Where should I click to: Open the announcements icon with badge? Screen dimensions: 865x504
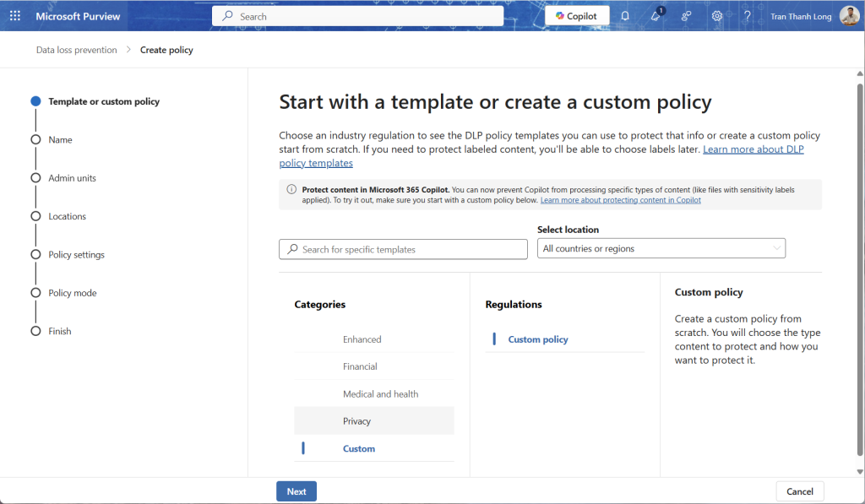[x=656, y=16]
